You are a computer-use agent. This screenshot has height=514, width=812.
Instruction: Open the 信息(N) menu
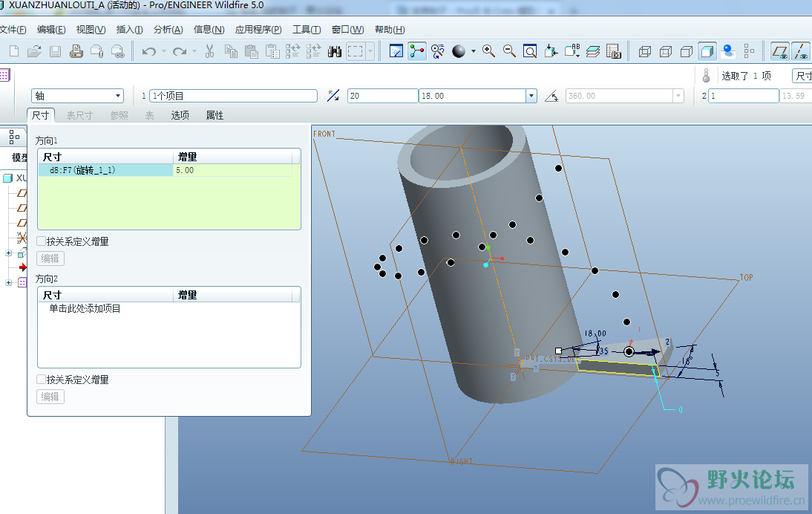tap(209, 30)
